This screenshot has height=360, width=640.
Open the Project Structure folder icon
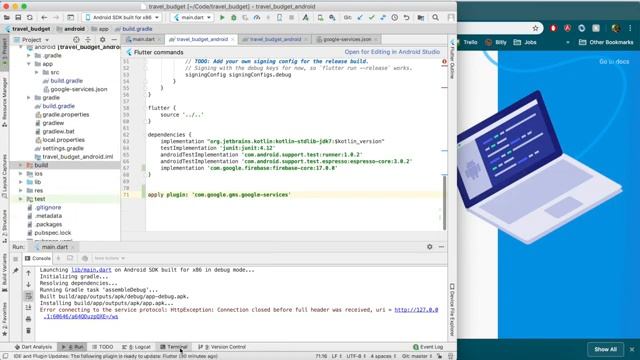(420, 18)
